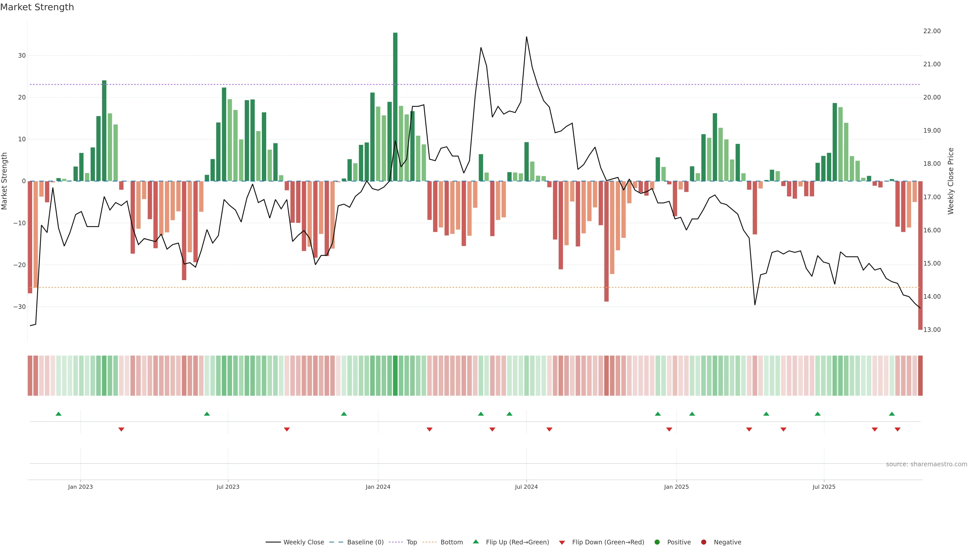The image size is (980, 551).
Task: Click the Flip Down red triangle legend icon
Action: click(562, 542)
